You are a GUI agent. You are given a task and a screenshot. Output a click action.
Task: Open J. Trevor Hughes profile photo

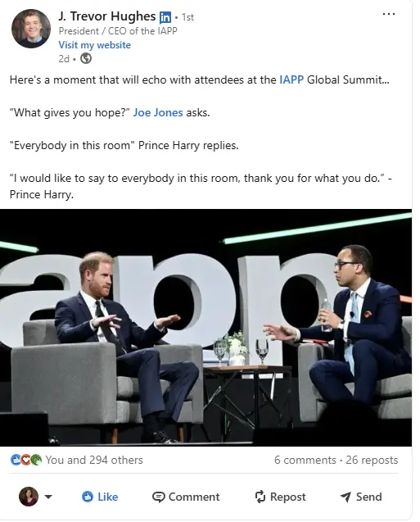[x=31, y=29]
